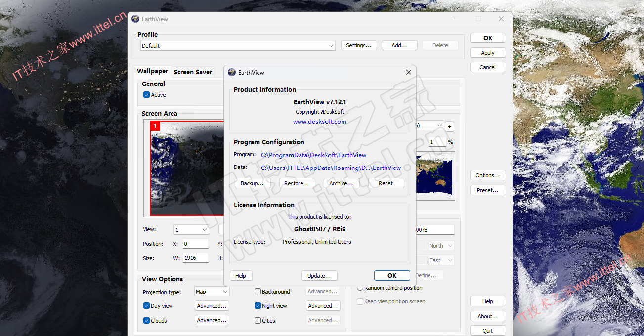Open the www.desksoft.com website link
Image resolution: width=644 pixels, height=336 pixels.
pos(320,122)
